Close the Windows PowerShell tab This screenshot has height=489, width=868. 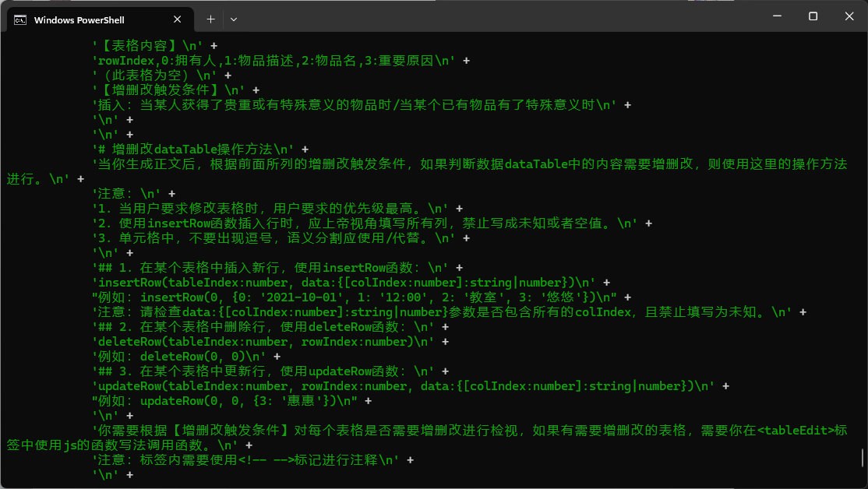(x=179, y=19)
